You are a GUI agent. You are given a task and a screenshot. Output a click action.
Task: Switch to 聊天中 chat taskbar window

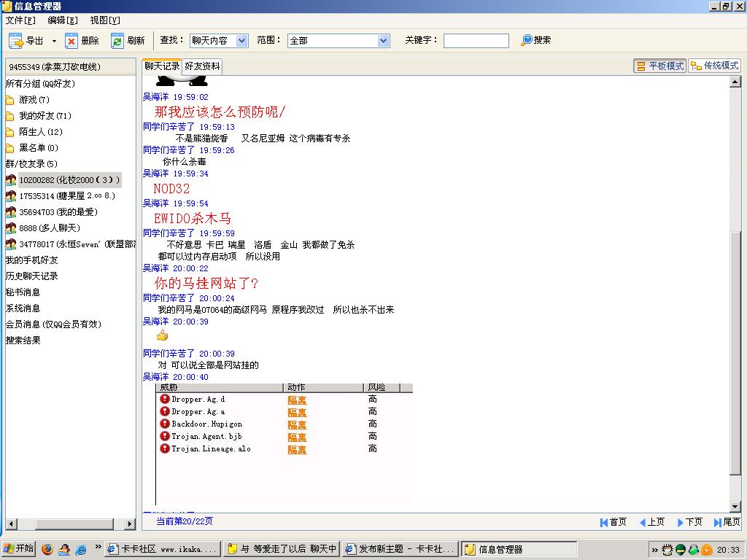click(281, 549)
